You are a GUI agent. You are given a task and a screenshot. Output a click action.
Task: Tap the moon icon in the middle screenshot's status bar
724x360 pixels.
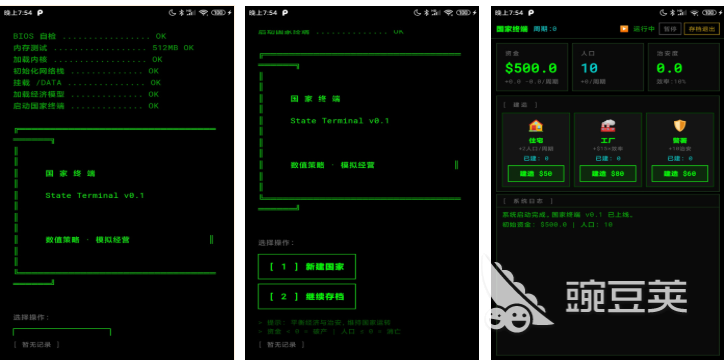point(417,13)
